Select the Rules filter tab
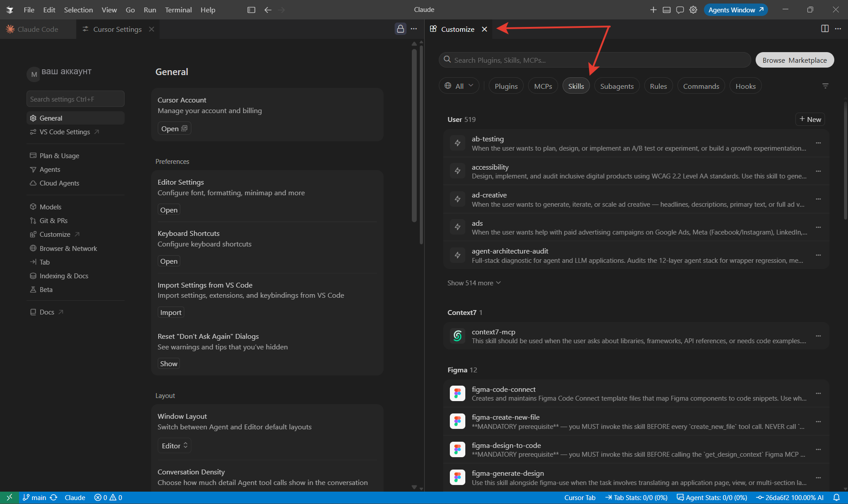 (x=658, y=86)
